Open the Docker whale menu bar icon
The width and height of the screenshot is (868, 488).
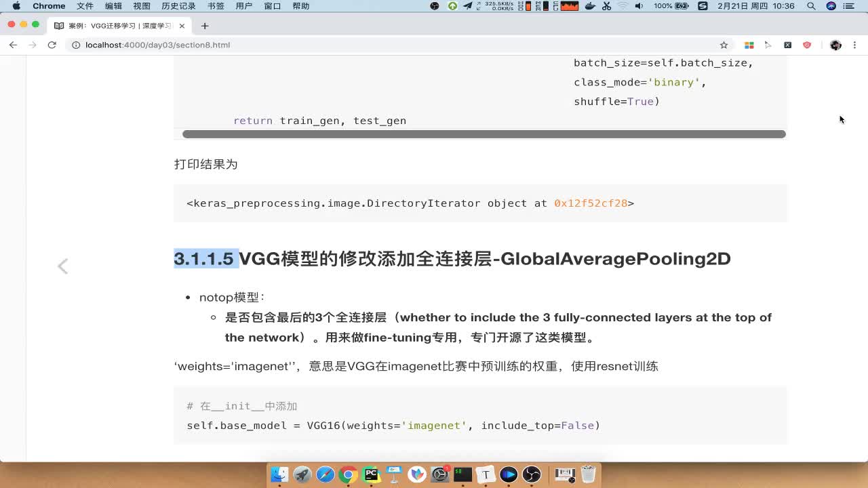pos(590,6)
